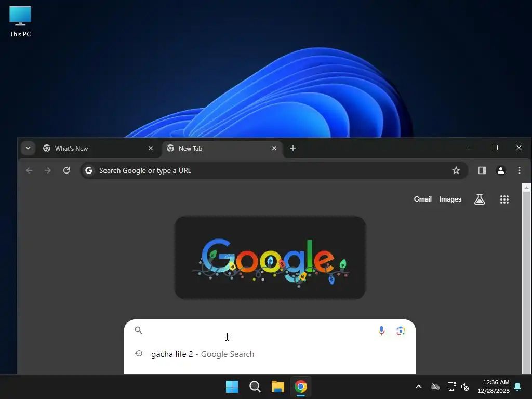This screenshot has height=399, width=532.
Task: Click the Google holiday lights doodle
Action: pyautogui.click(x=270, y=258)
